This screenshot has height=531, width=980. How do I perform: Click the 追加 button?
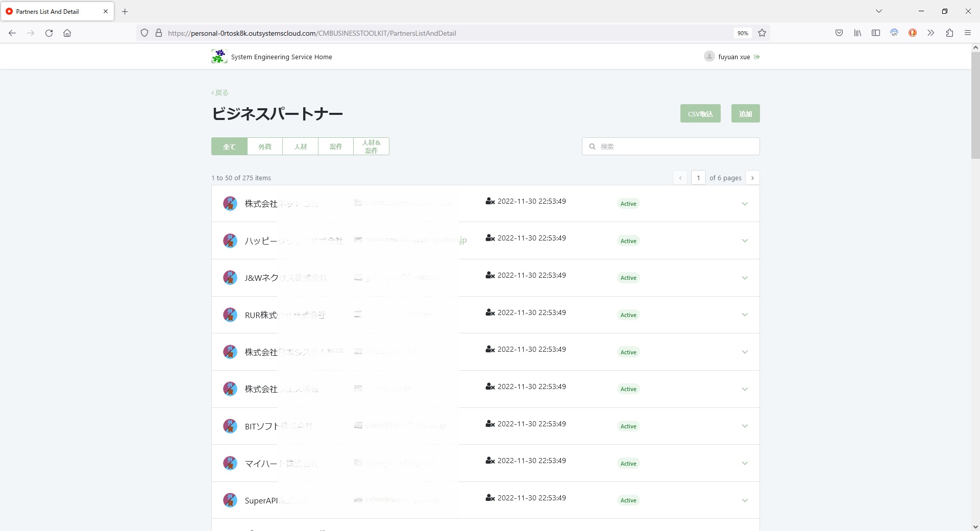(x=745, y=113)
